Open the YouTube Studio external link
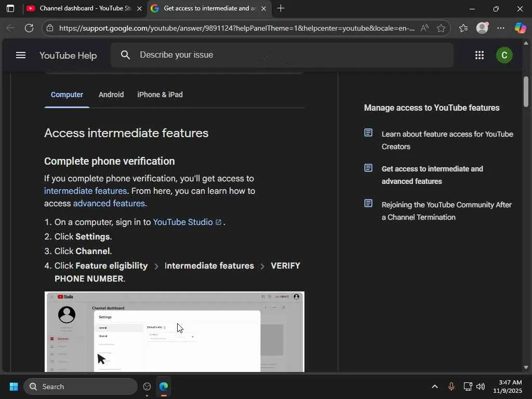 coord(187,222)
